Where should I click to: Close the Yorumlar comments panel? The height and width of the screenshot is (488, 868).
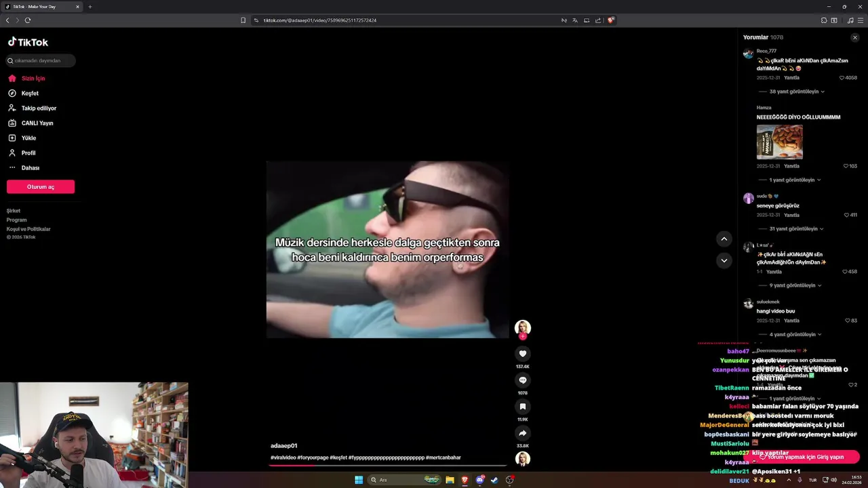click(855, 37)
